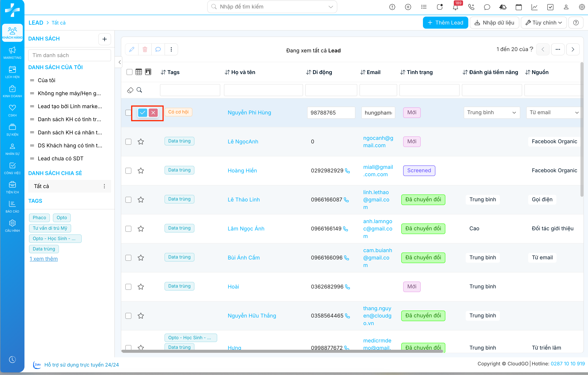The width and height of the screenshot is (588, 375).
Task: Open the 'Của tôi' list
Action: [x=46, y=80]
